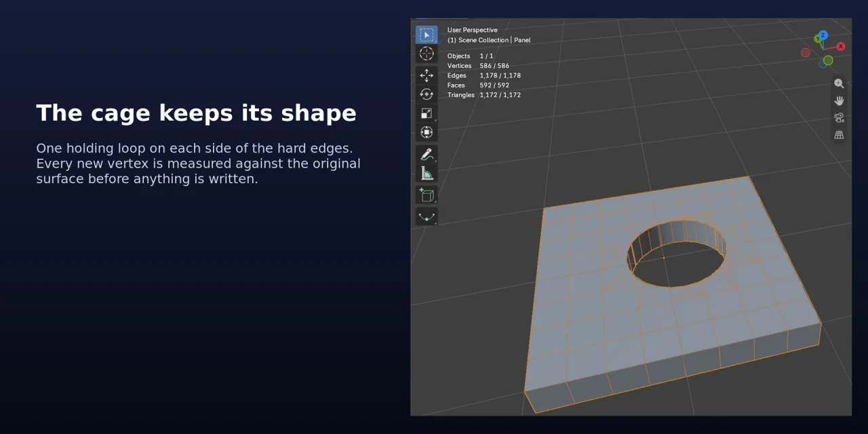Click the "Faces 592 / 592" statistic
Image resolution: width=868 pixels, height=434 pixels.
(x=478, y=85)
